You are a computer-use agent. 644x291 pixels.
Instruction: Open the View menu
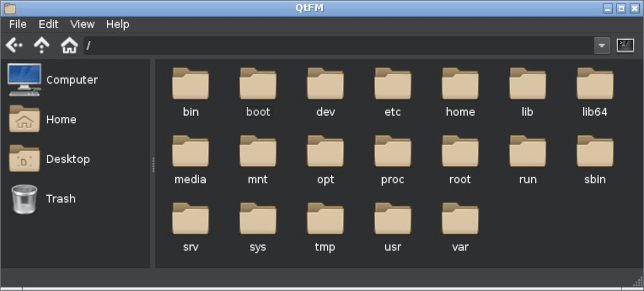coord(82,24)
